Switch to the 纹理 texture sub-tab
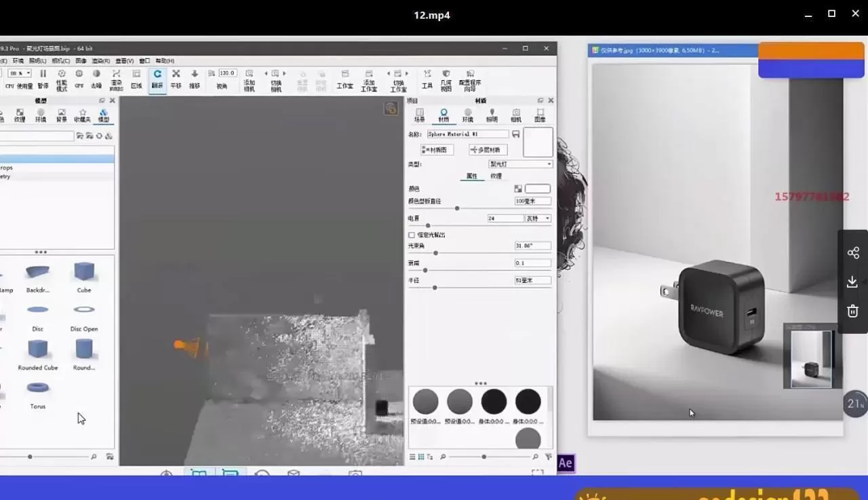868x500 pixels. click(x=496, y=176)
